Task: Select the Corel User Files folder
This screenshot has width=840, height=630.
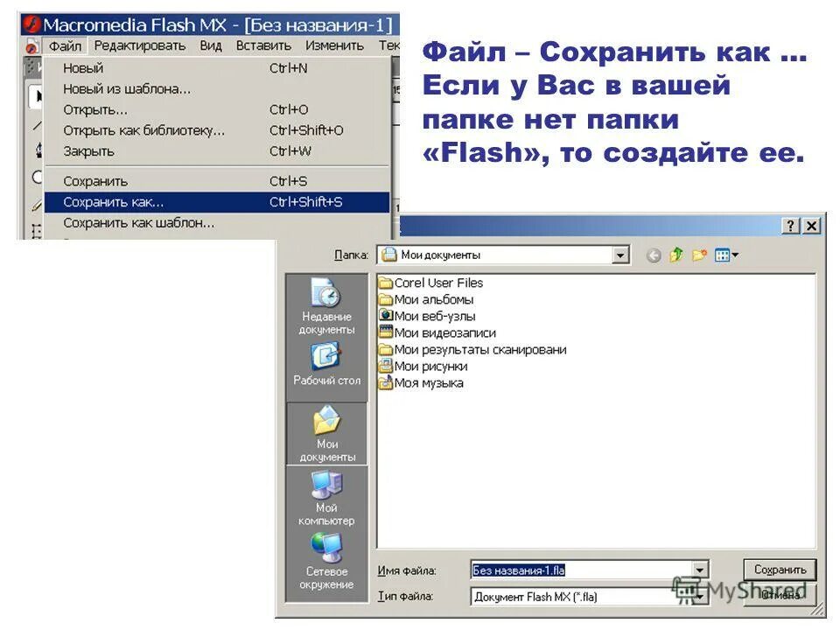Action: [430, 283]
